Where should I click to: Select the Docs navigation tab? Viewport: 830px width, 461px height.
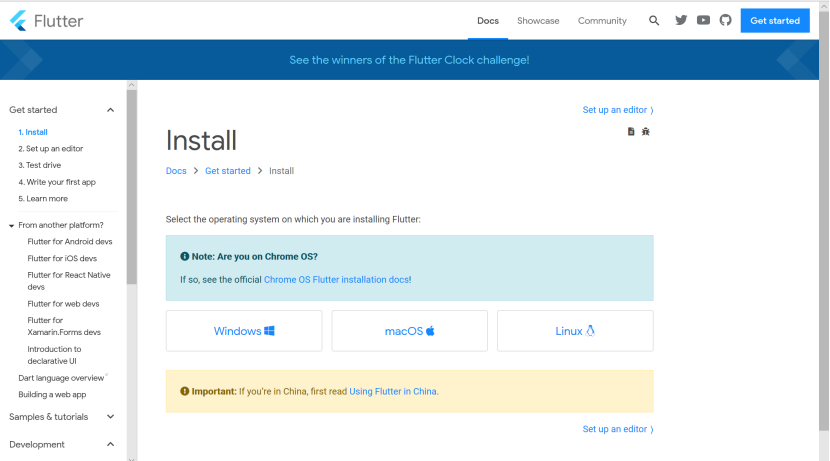pyautogui.click(x=488, y=21)
